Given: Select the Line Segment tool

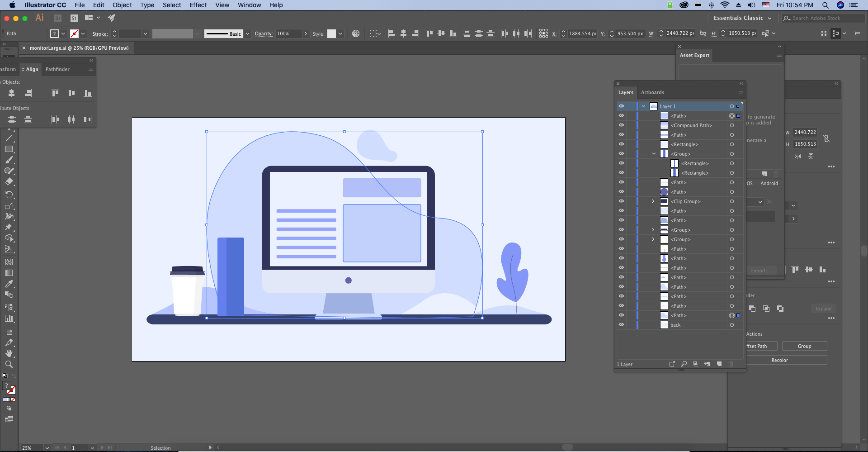Looking at the screenshot, I should coord(9,138).
